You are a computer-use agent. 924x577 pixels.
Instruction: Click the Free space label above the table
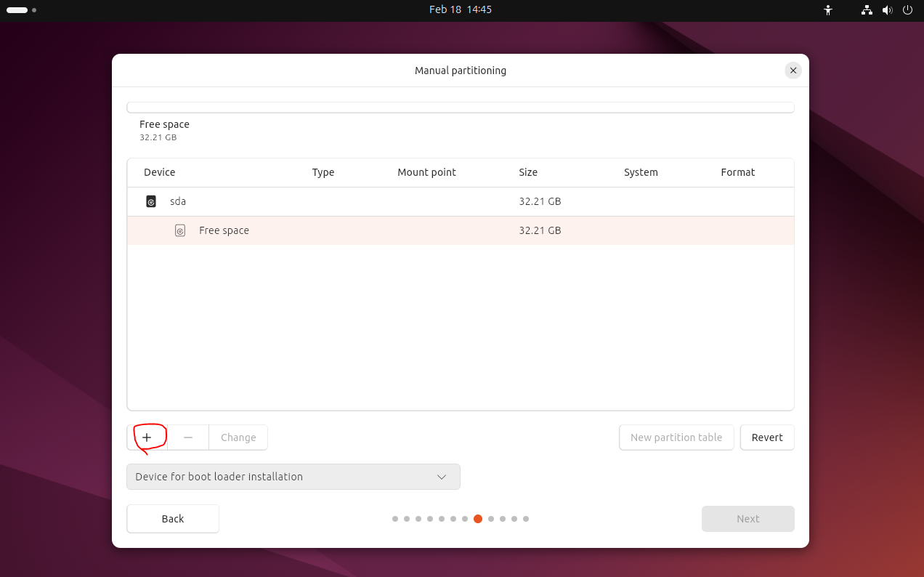(x=164, y=124)
